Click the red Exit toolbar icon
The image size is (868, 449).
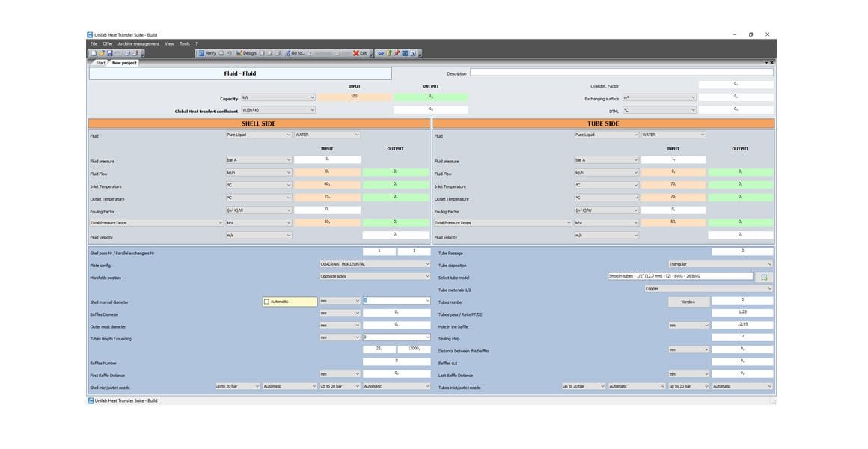click(x=360, y=53)
